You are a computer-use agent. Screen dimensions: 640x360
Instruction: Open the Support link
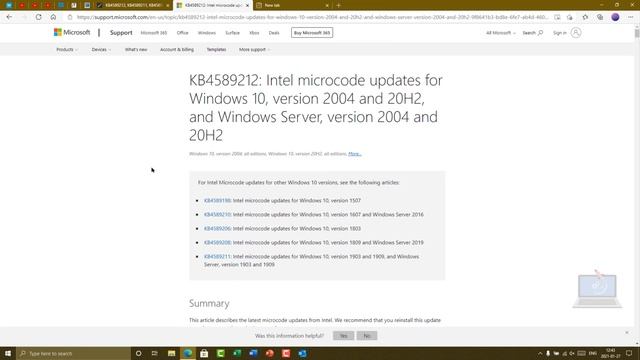pos(121,33)
